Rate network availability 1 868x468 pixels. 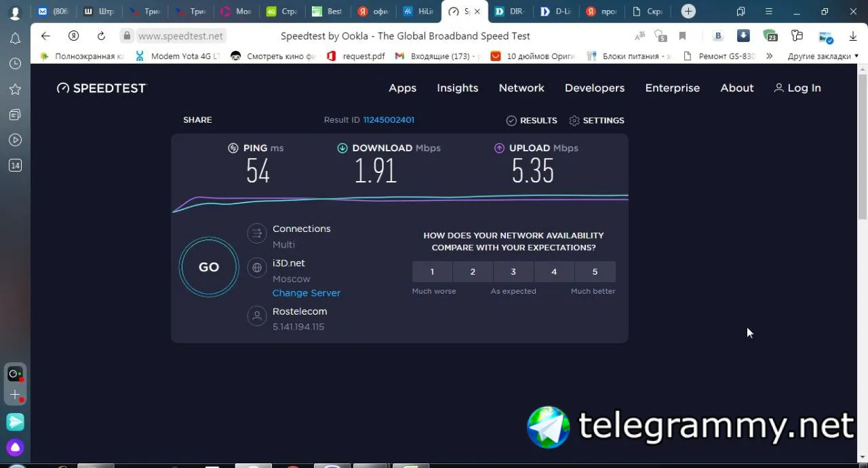432,271
